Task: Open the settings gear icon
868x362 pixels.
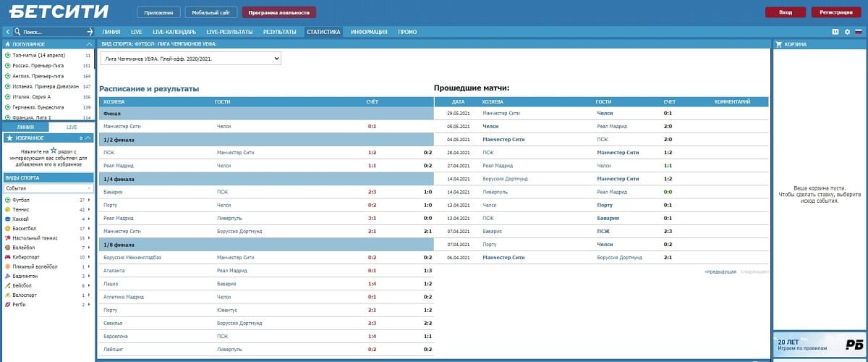Action: (x=847, y=32)
